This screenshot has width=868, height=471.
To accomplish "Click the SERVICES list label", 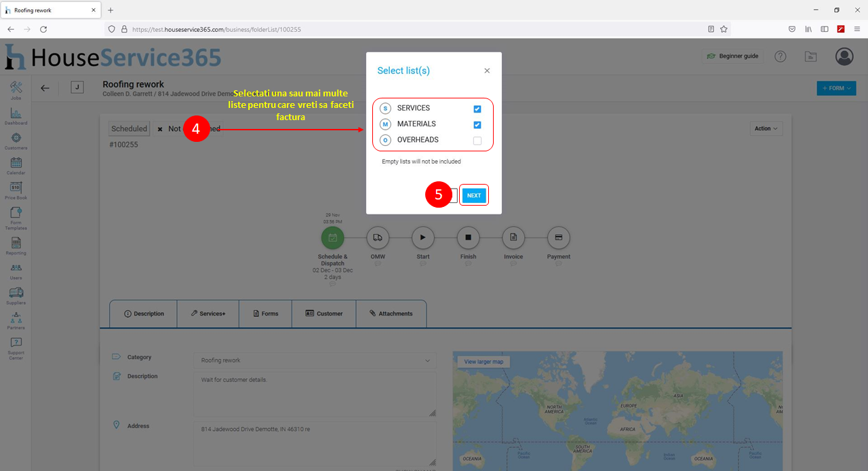I will coord(414,108).
